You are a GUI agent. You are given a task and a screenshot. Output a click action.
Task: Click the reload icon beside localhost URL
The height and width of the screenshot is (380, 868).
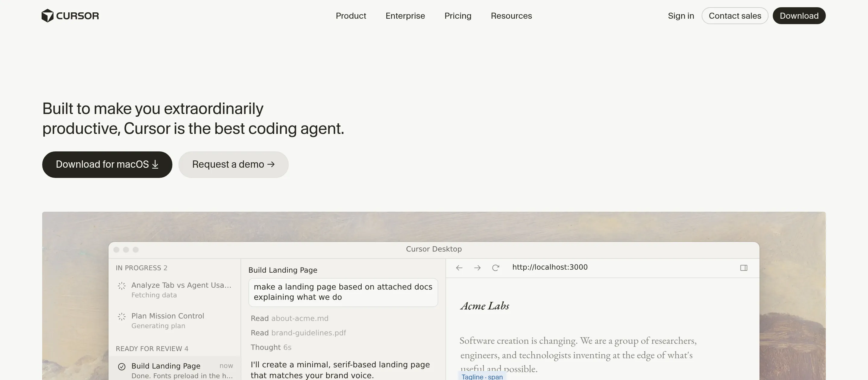[495, 268]
